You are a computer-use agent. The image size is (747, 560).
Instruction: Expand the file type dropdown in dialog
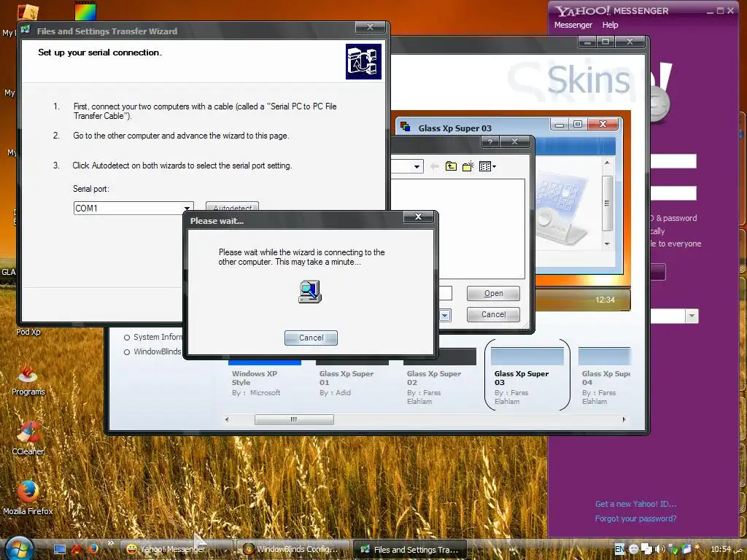point(445,315)
